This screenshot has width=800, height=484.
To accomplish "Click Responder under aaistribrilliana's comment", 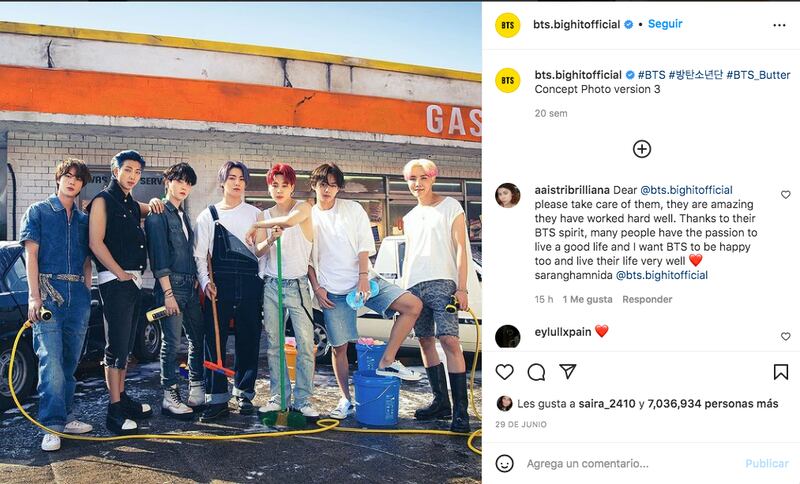I will [x=647, y=299].
